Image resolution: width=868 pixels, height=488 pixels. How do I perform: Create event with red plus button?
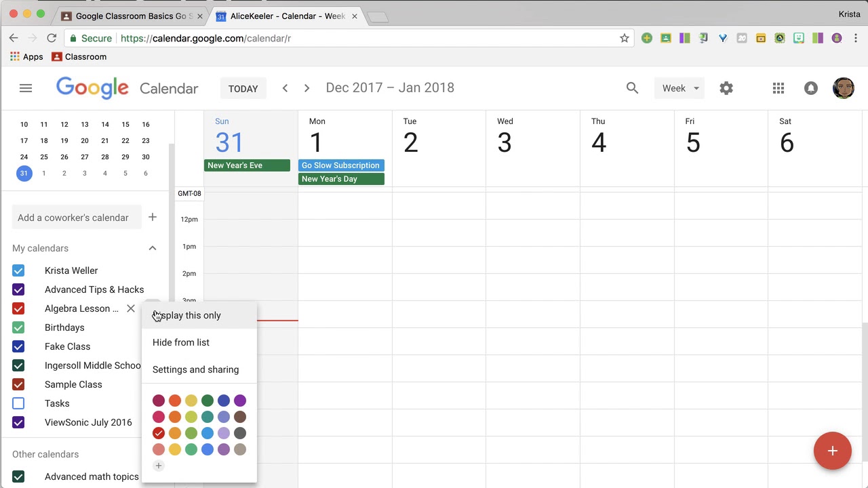(832, 451)
